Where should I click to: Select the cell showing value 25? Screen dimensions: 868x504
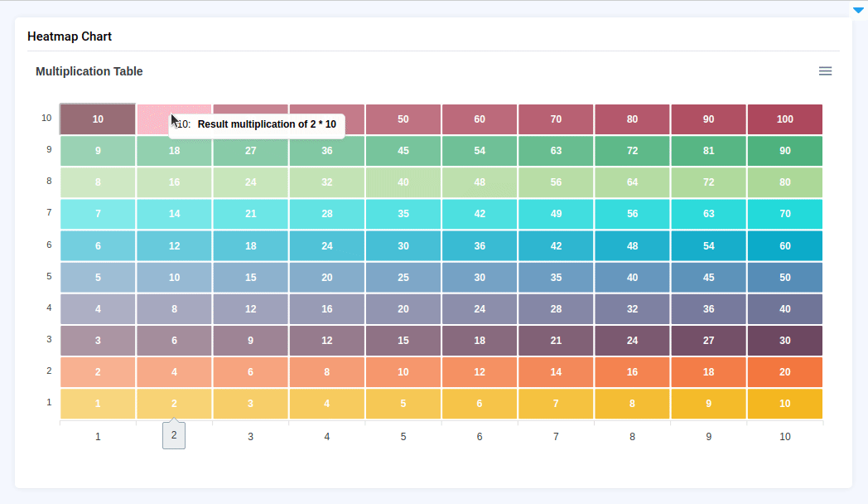pyautogui.click(x=403, y=278)
